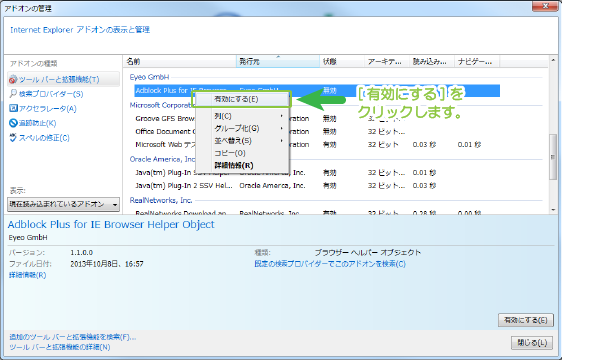Select コピー(O) in the context menu

pyautogui.click(x=242, y=153)
